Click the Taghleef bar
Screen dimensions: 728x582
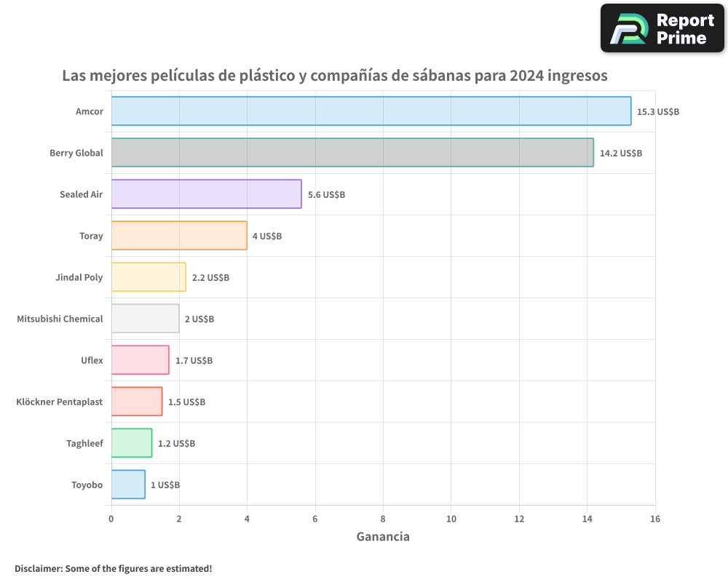[131, 443]
